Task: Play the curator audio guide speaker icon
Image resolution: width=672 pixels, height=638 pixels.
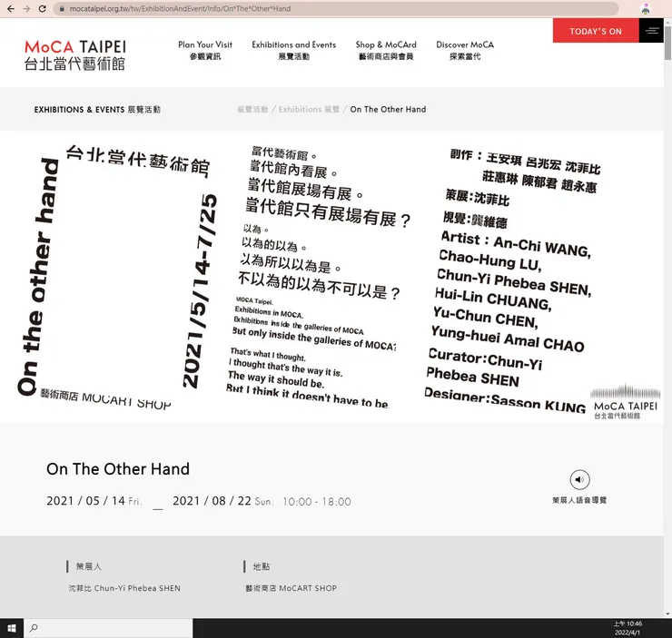Action: coord(579,479)
